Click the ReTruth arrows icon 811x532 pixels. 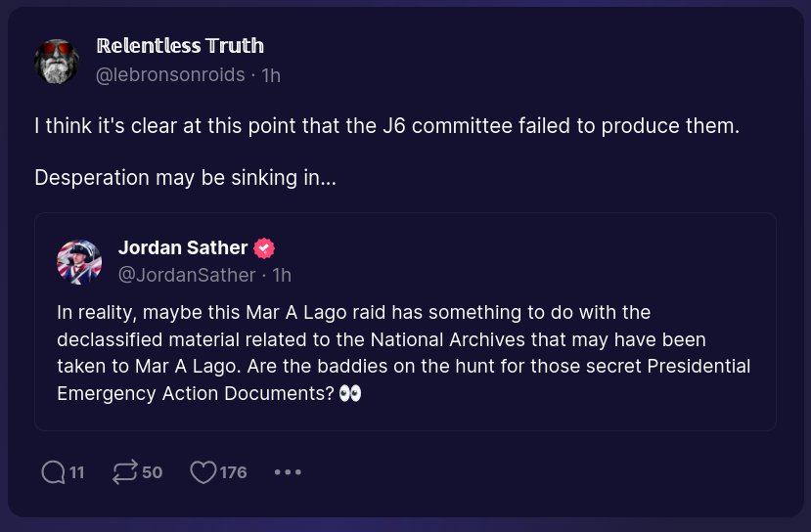(x=125, y=472)
